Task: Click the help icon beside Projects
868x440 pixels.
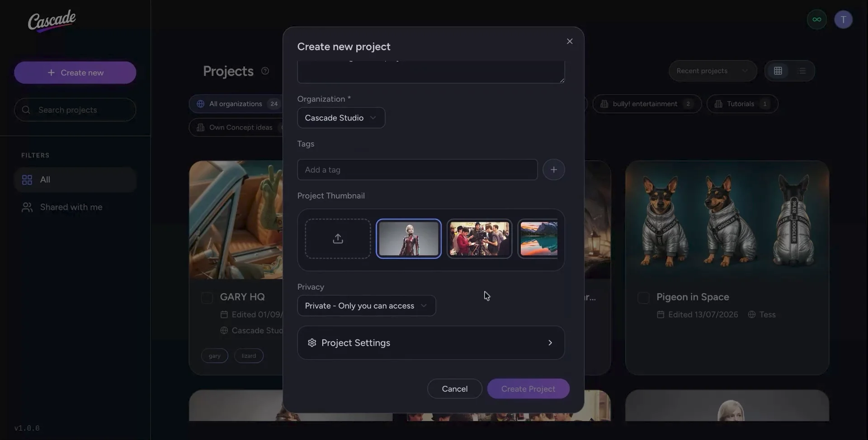Action: pos(265,71)
